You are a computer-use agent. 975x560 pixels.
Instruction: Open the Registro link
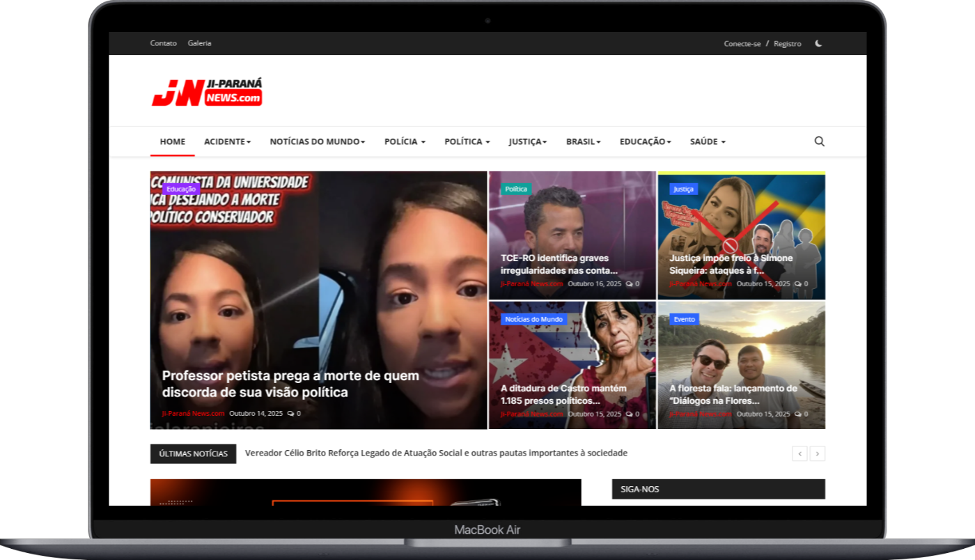[x=788, y=43]
